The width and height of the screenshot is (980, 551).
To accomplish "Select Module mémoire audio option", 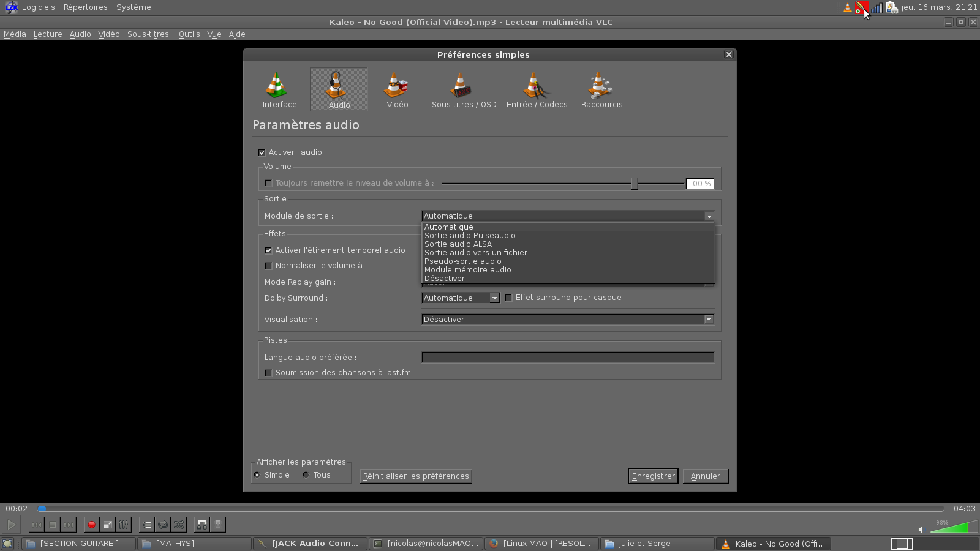I will 568,270.
